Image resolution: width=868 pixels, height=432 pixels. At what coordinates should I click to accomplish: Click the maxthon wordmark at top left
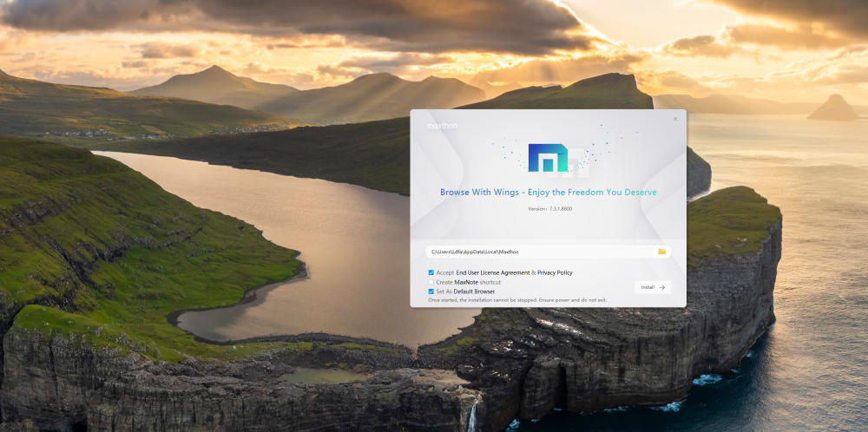coord(441,125)
